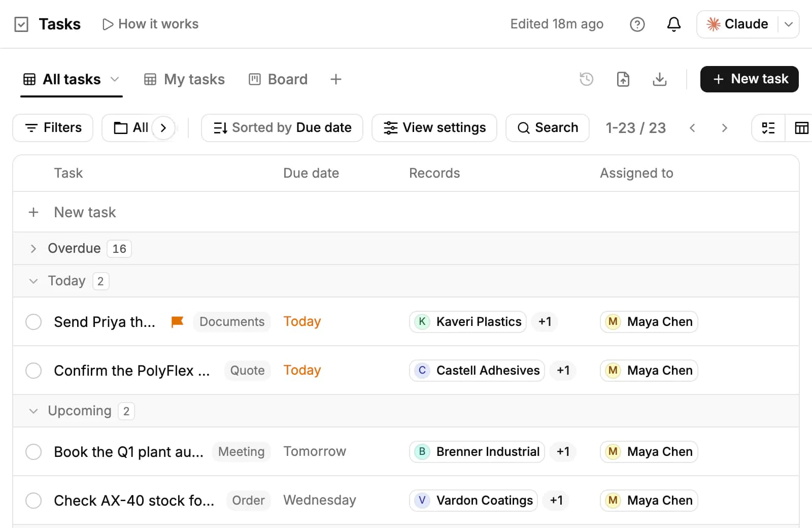Viewport: 812px width, 528px height.
Task: Open the Castell Adhesives record chip
Action: click(477, 371)
